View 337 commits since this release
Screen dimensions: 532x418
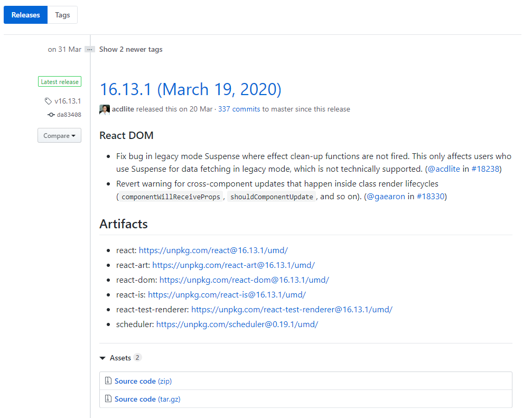point(239,109)
